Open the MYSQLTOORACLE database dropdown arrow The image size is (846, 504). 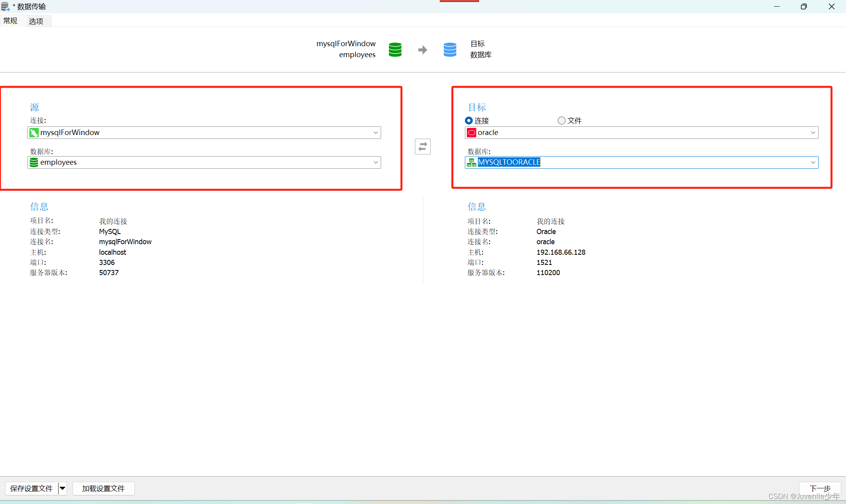(813, 162)
